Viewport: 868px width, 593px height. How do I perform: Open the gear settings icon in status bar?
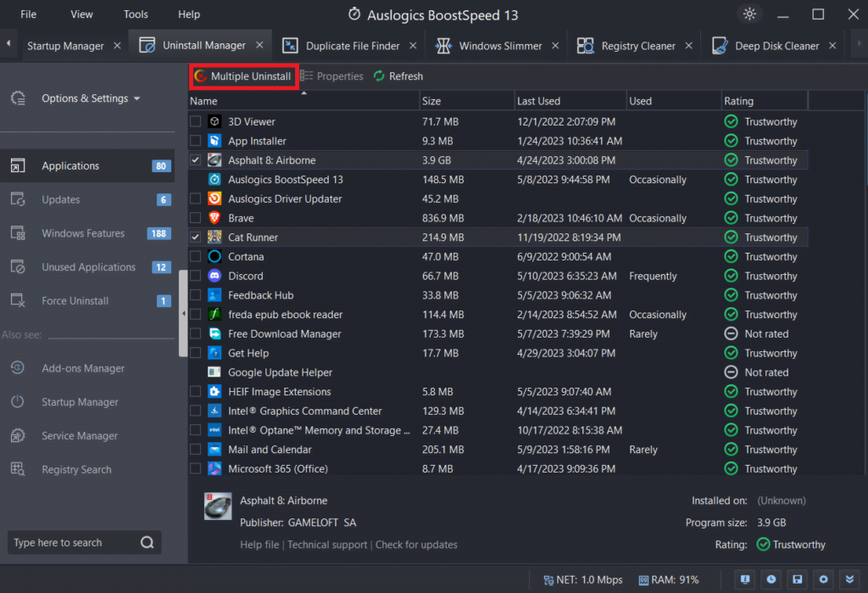[821, 579]
